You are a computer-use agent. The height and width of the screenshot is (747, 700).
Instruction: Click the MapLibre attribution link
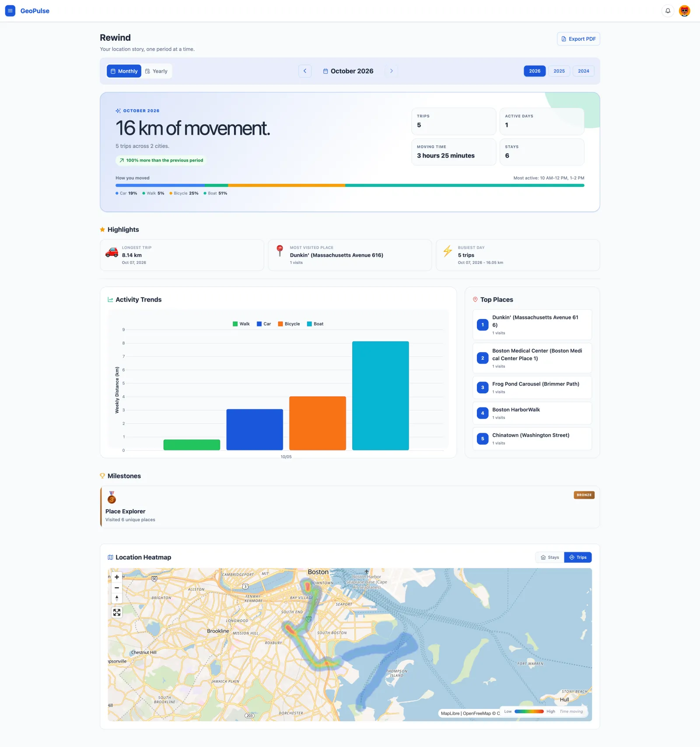[450, 713]
